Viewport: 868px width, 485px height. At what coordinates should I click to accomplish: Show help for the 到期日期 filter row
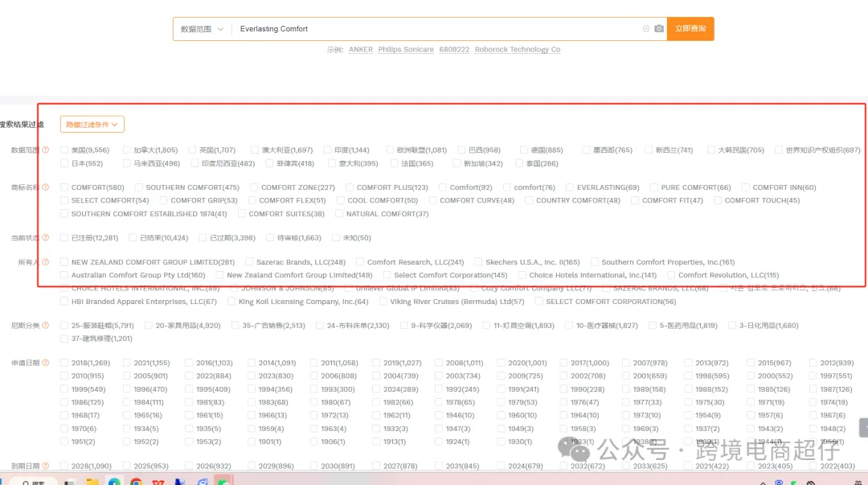[x=45, y=467]
